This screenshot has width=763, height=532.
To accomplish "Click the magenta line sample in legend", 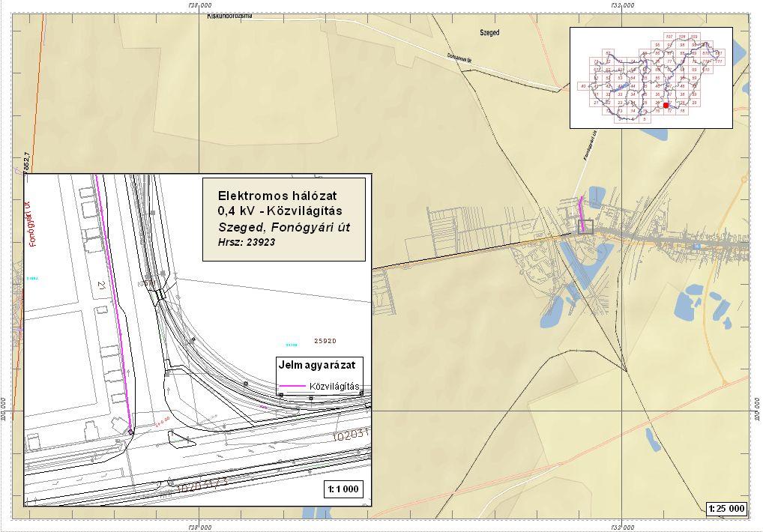I will (293, 386).
